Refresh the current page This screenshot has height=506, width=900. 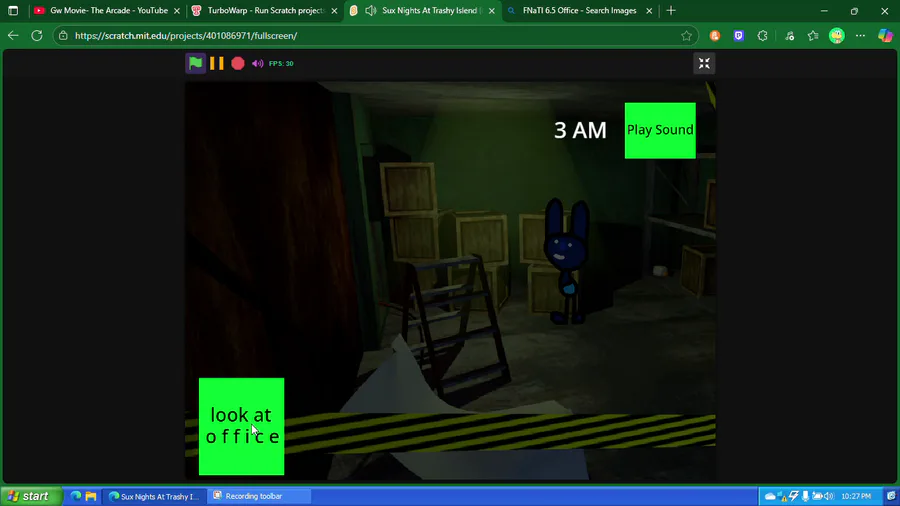[37, 36]
